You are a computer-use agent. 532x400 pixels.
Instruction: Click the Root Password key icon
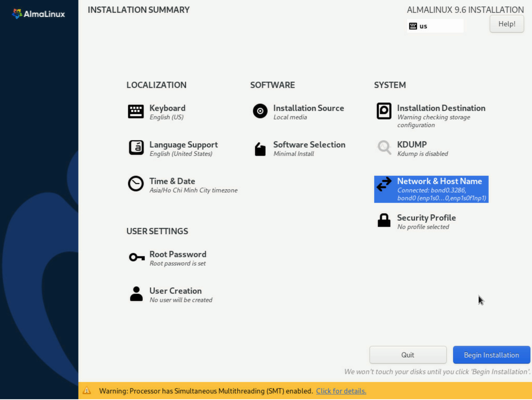137,258
